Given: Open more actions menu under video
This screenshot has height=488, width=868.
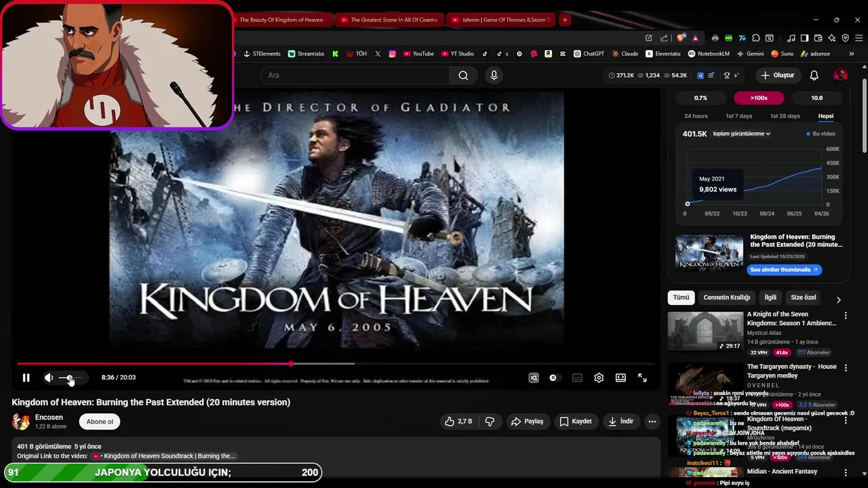Looking at the screenshot, I should (652, 422).
